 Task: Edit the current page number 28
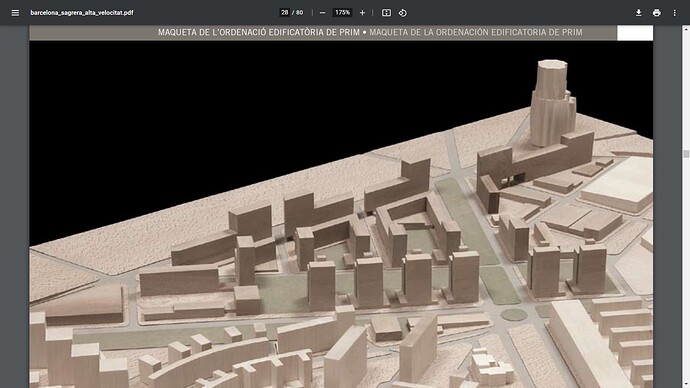click(x=285, y=13)
